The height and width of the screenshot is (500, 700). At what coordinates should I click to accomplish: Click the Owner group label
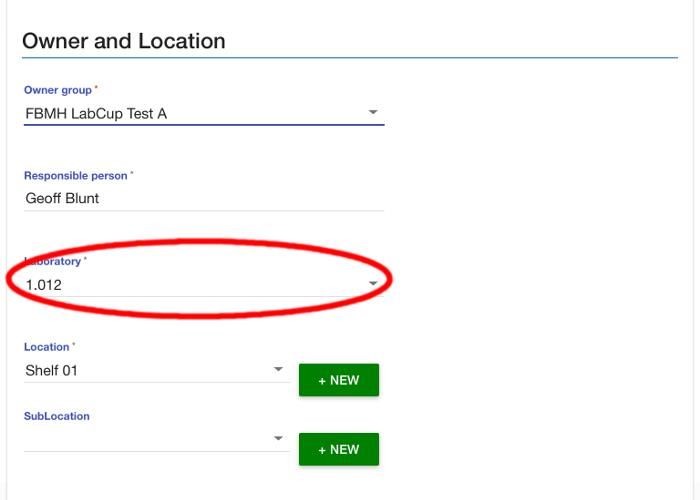point(58,90)
